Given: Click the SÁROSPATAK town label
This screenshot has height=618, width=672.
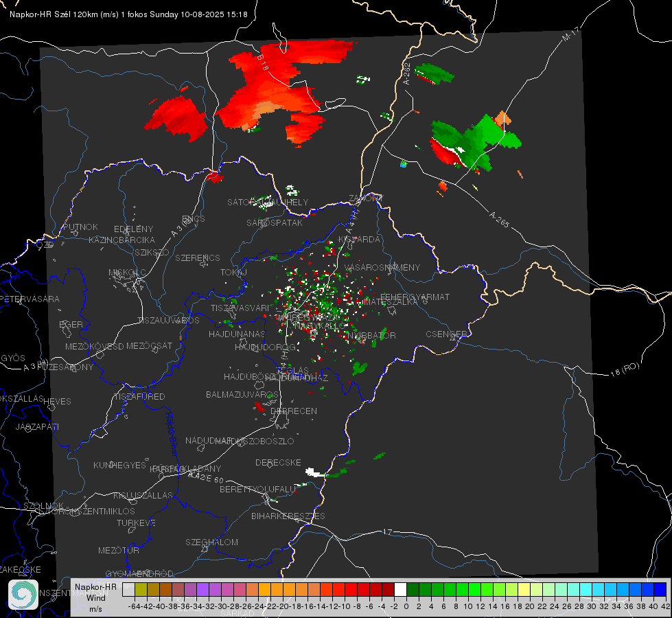Looking at the screenshot, I should click(275, 222).
